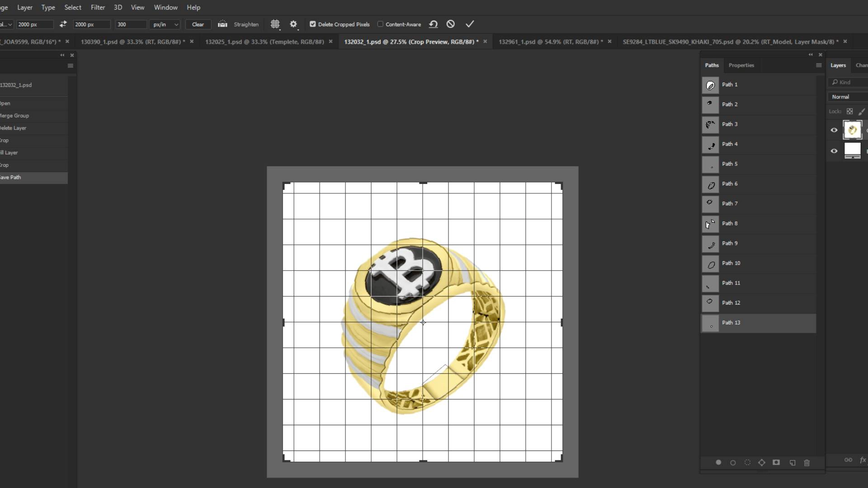The width and height of the screenshot is (868, 488).
Task: Add mask icon in Paths panel
Action: [776, 463]
